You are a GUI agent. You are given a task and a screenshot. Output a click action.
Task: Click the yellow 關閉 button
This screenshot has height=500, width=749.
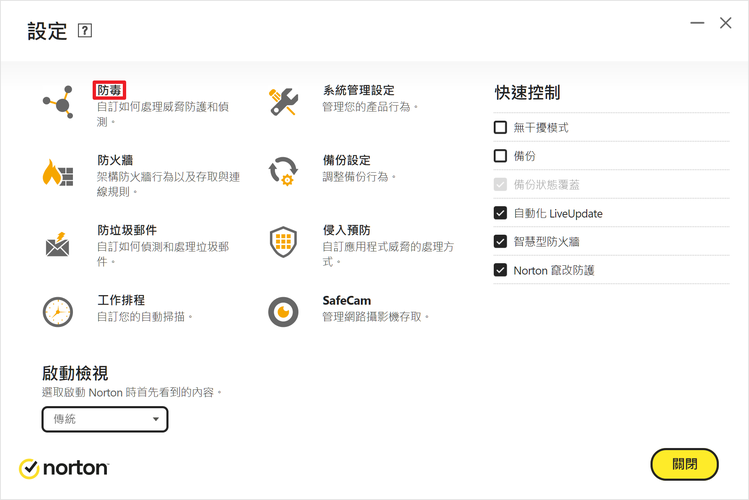point(685,464)
